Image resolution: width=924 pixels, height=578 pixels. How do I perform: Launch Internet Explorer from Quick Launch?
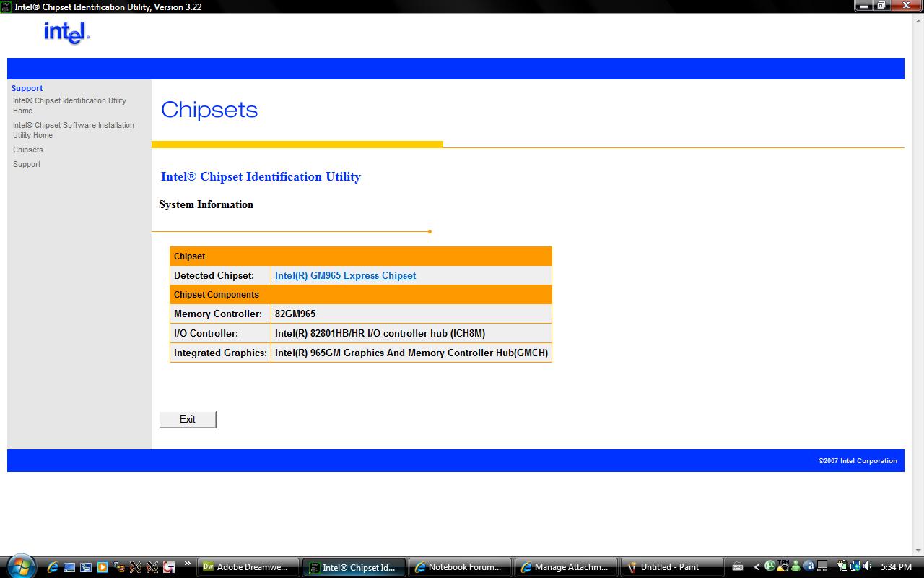click(53, 567)
